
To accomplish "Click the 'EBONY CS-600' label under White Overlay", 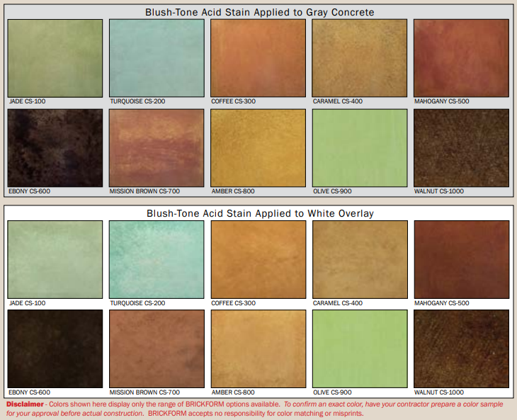I will click(29, 392).
